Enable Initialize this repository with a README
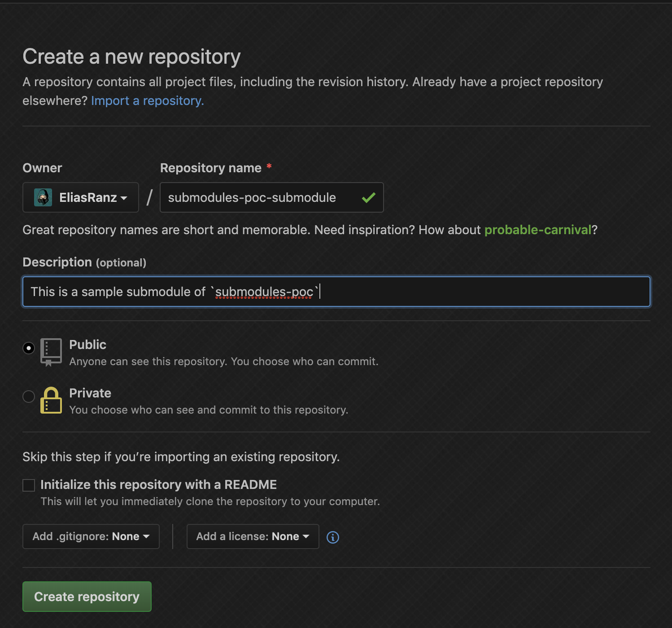This screenshot has width=672, height=628. pyautogui.click(x=29, y=485)
